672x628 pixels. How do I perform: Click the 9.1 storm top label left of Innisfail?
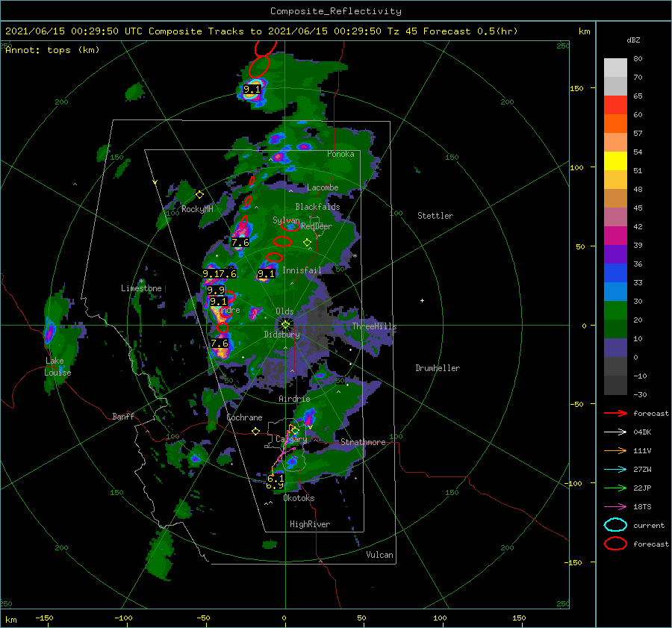click(266, 273)
